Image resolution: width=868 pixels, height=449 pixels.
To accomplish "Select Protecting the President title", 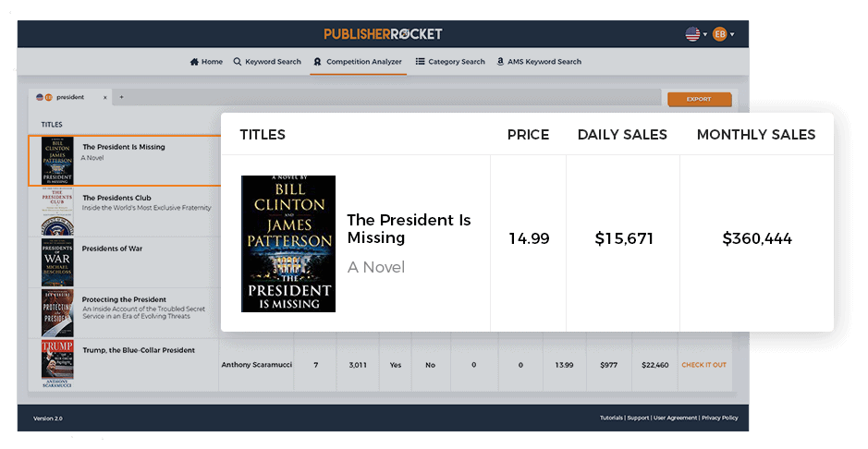I will tap(124, 299).
